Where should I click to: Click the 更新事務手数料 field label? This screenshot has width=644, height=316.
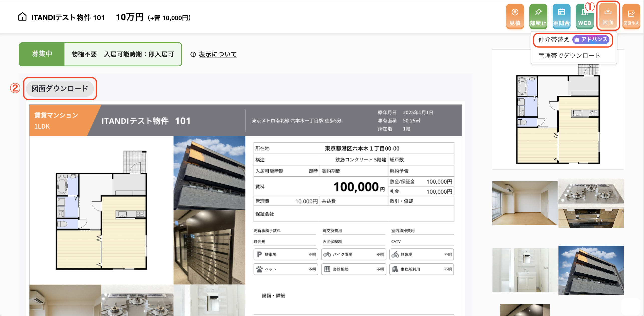[x=267, y=230]
